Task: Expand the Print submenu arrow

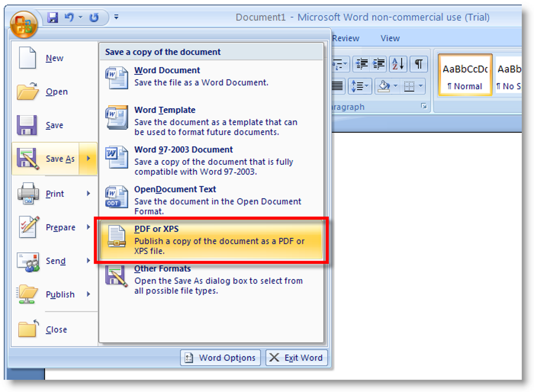Action: 88,194
